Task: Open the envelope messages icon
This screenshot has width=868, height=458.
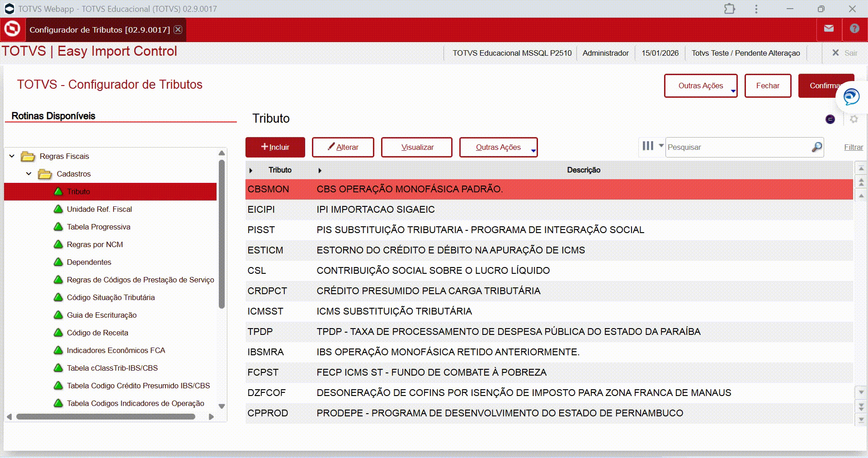Action: pos(829,29)
